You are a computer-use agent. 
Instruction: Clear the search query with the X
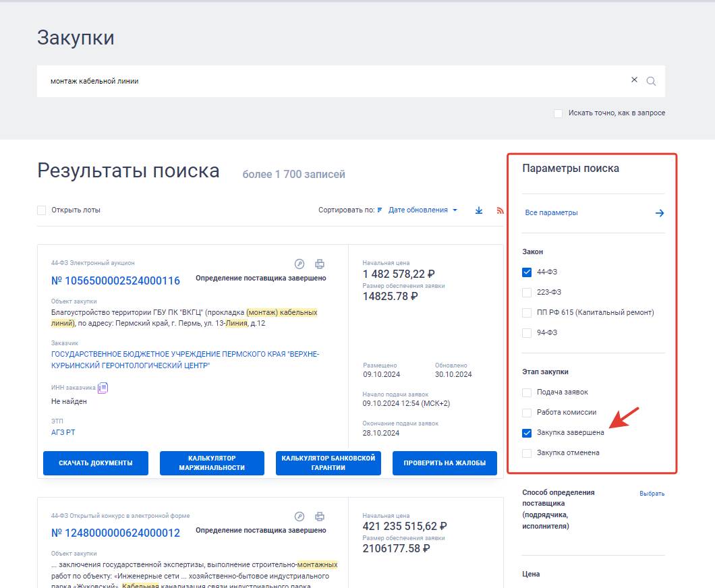(634, 80)
